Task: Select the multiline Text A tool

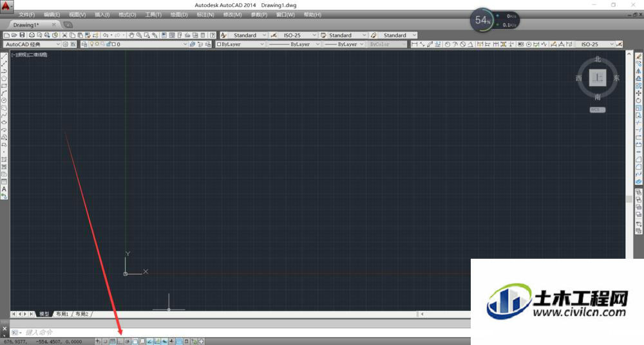Action: click(x=4, y=189)
